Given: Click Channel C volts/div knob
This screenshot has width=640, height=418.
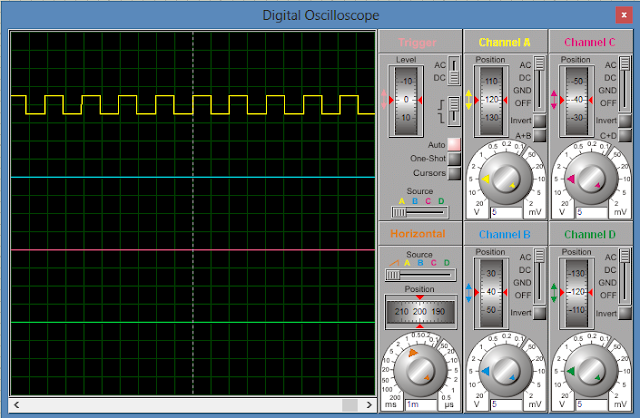Looking at the screenshot, I should pyautogui.click(x=591, y=179).
